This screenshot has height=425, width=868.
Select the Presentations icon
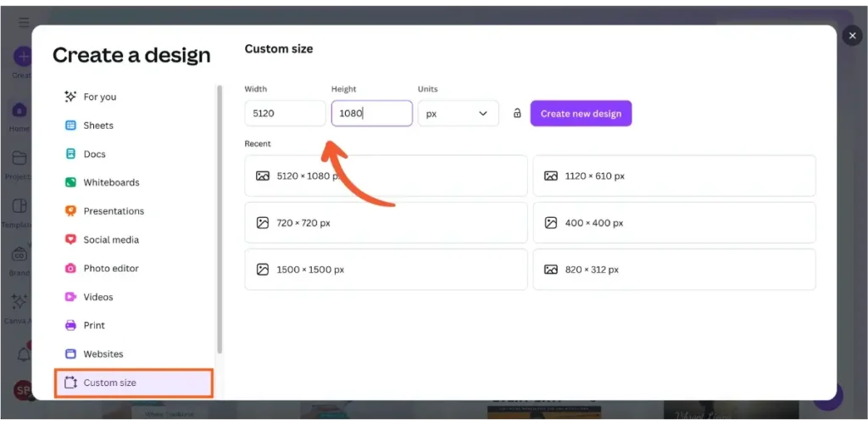point(71,211)
